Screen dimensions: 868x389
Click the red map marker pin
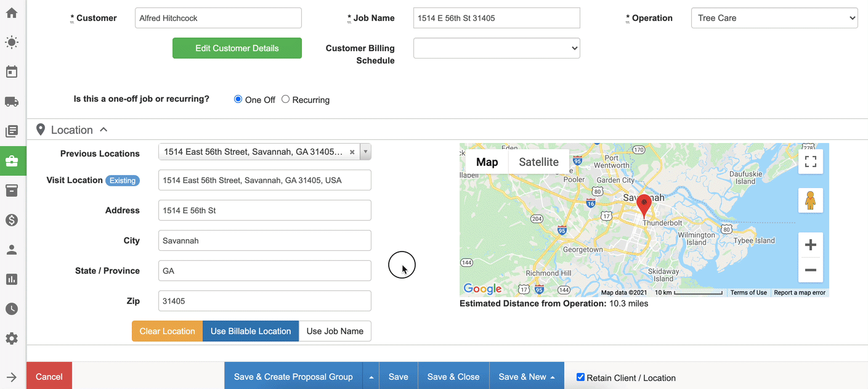(644, 206)
